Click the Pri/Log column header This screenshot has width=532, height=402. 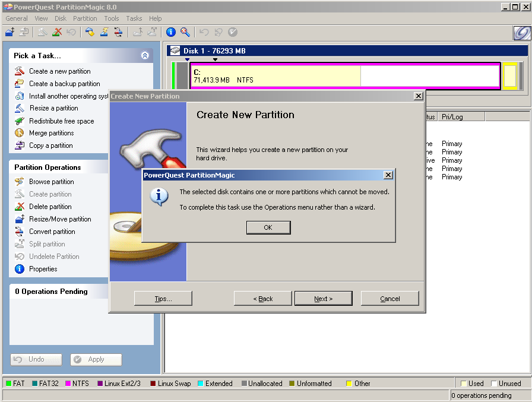click(462, 117)
